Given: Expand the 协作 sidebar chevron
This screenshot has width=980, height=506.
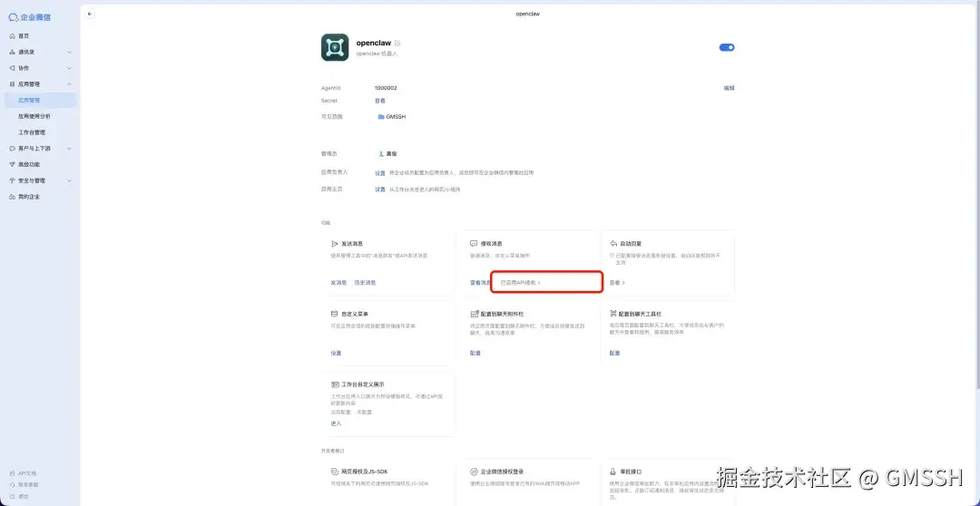Looking at the screenshot, I should 69,68.
